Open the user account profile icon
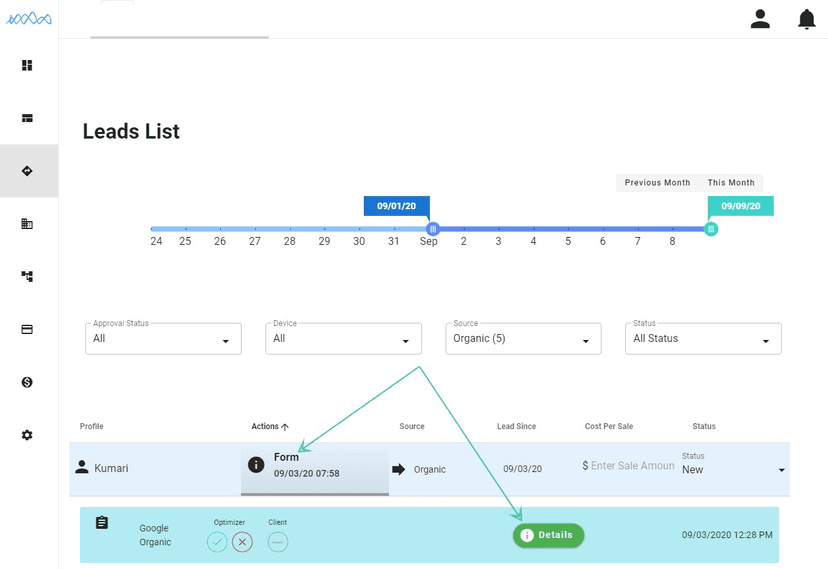Screen dimensions: 828x569 click(760, 19)
